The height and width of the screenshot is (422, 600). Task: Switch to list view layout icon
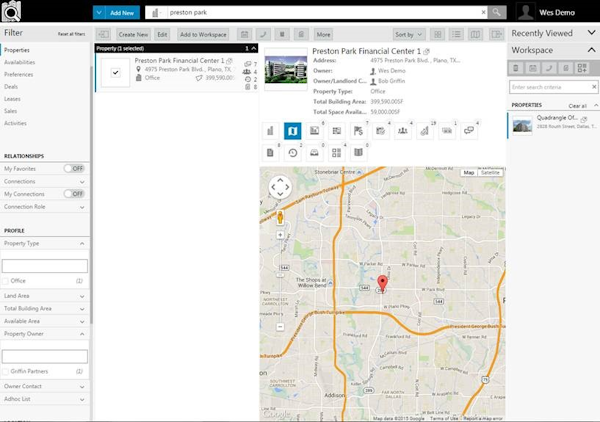(x=456, y=34)
